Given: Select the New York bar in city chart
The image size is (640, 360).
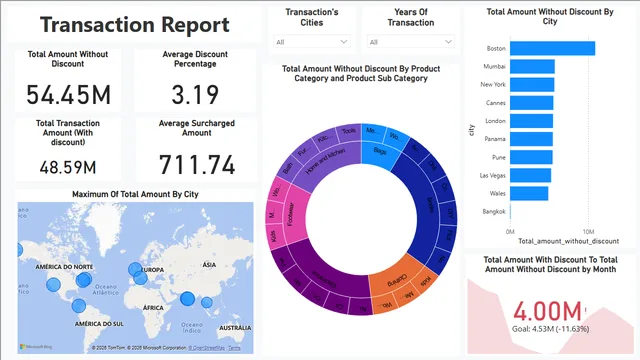Looking at the screenshot, I should point(532,84).
